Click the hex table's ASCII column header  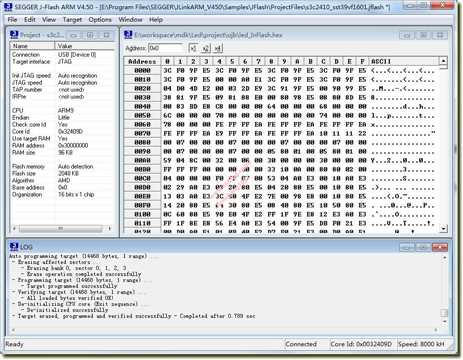click(x=404, y=61)
